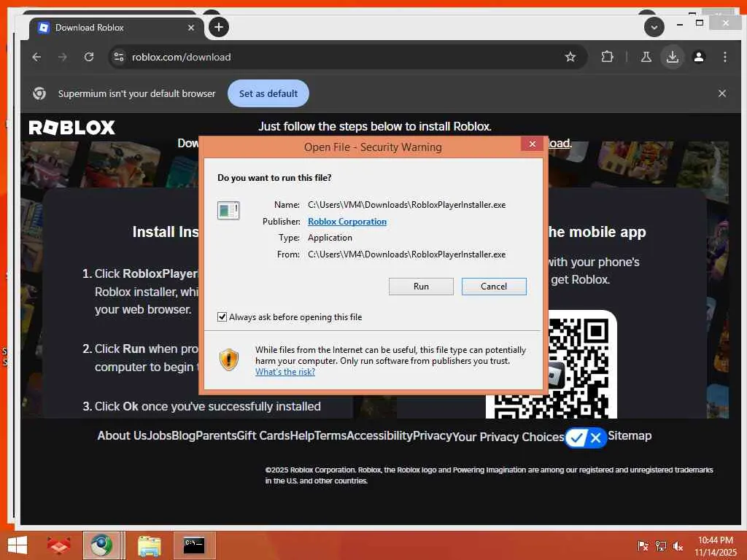Open Your Privacy Choices link

click(x=508, y=437)
